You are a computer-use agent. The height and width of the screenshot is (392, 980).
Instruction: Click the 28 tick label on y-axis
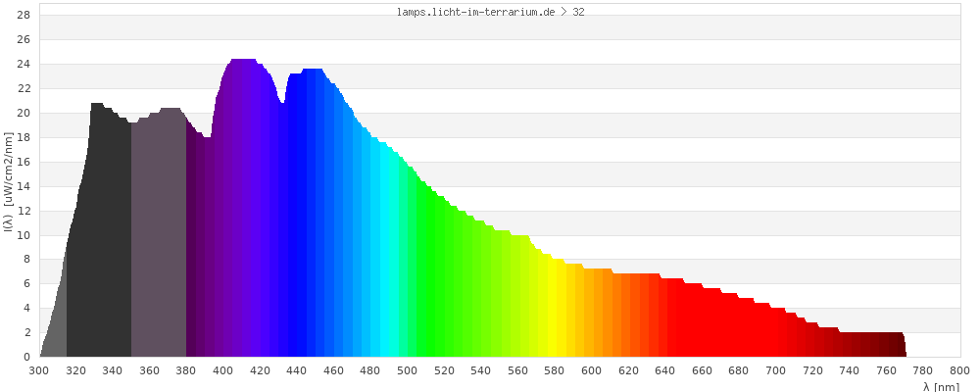[x=24, y=16]
